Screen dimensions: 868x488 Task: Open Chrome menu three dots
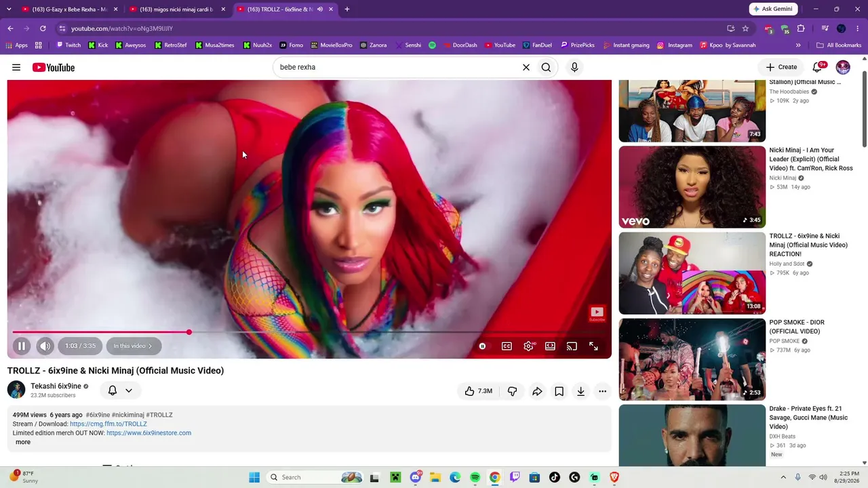858,28
